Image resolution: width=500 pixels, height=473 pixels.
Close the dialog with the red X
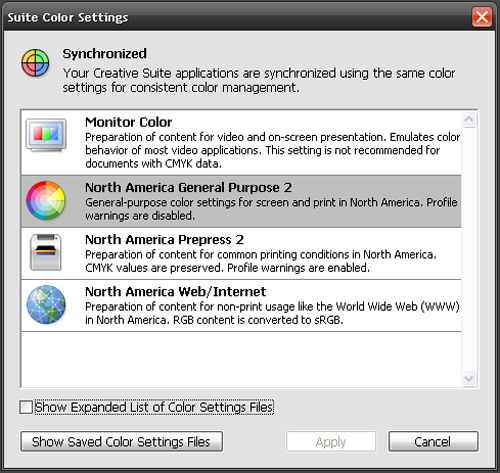(482, 17)
